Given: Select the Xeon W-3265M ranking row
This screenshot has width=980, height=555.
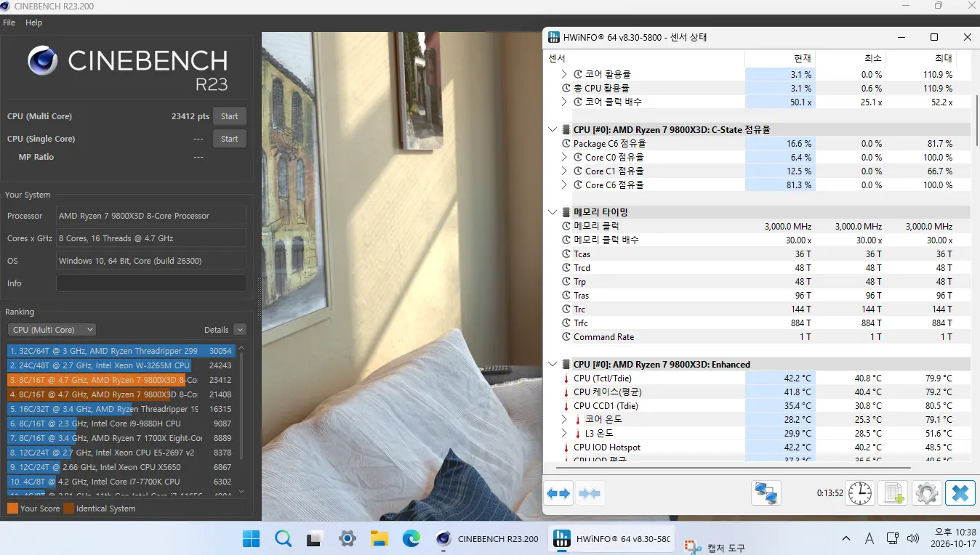Looking at the screenshot, I should click(x=121, y=365).
